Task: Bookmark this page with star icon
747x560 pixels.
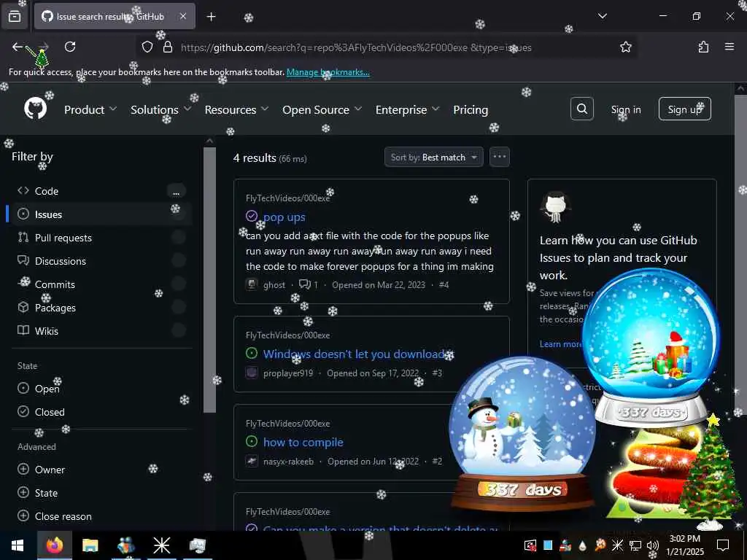Action: click(x=625, y=47)
